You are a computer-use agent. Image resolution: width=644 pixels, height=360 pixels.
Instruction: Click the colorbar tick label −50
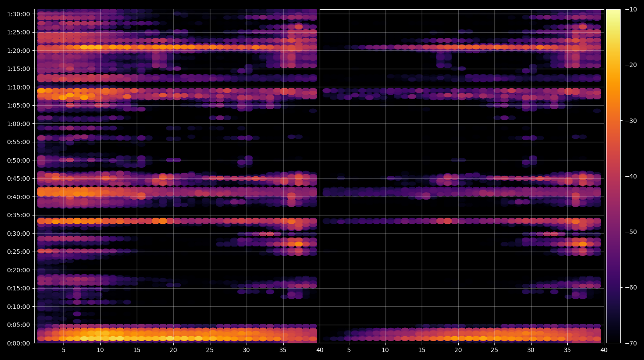click(x=631, y=232)
